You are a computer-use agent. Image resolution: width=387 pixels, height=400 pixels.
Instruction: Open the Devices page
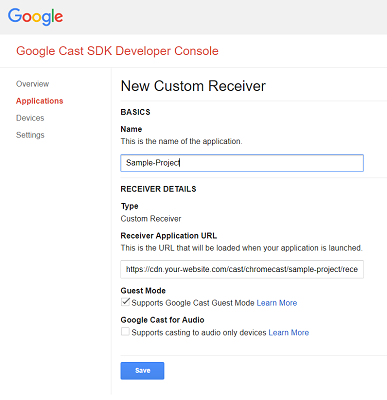coord(30,118)
